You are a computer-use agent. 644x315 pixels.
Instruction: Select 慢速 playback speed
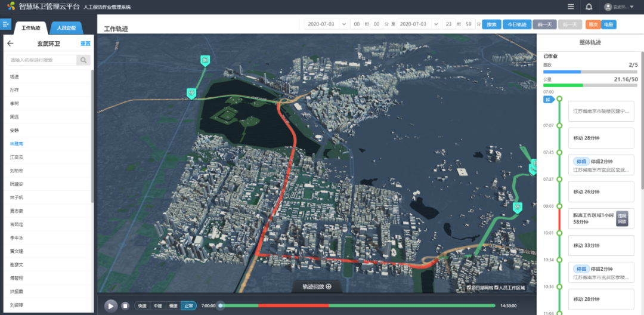click(x=174, y=306)
